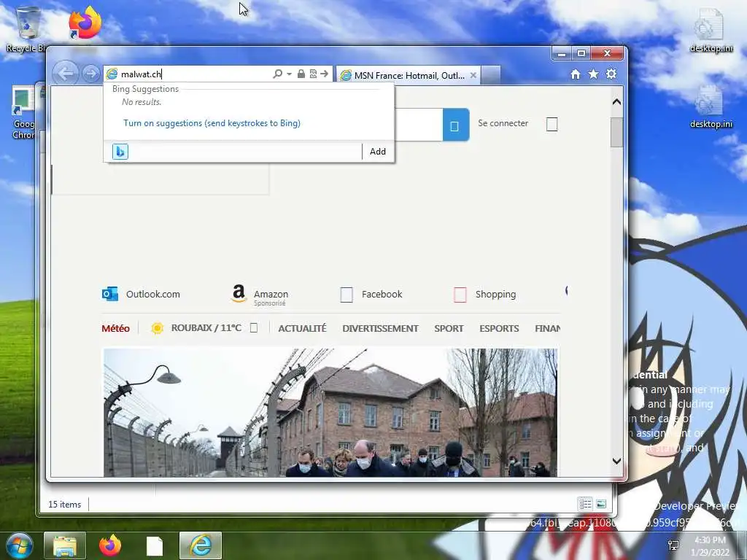747x560 pixels.
Task: Click the network tray icon
Action: (673, 545)
